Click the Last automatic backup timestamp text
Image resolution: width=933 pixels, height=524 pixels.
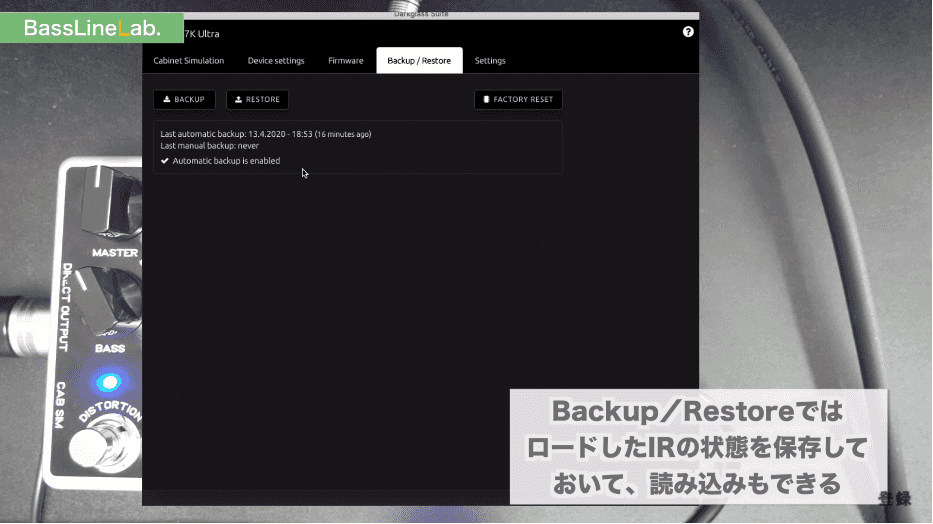(x=266, y=134)
